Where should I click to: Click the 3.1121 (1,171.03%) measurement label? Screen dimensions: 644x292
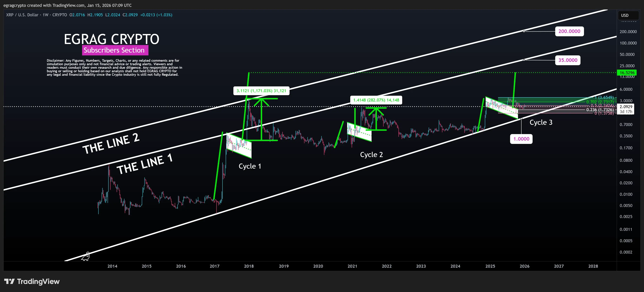(261, 91)
